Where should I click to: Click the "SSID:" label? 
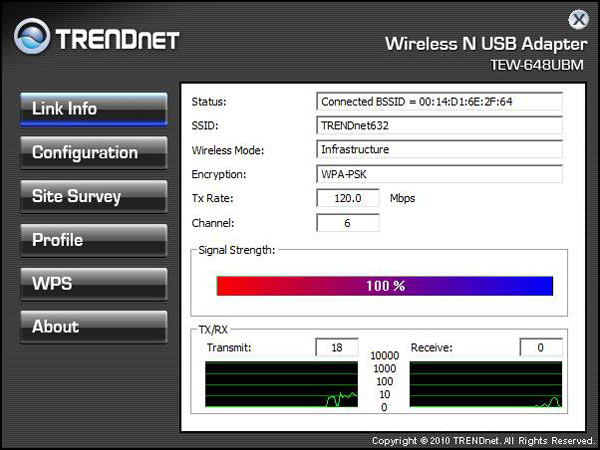[205, 126]
